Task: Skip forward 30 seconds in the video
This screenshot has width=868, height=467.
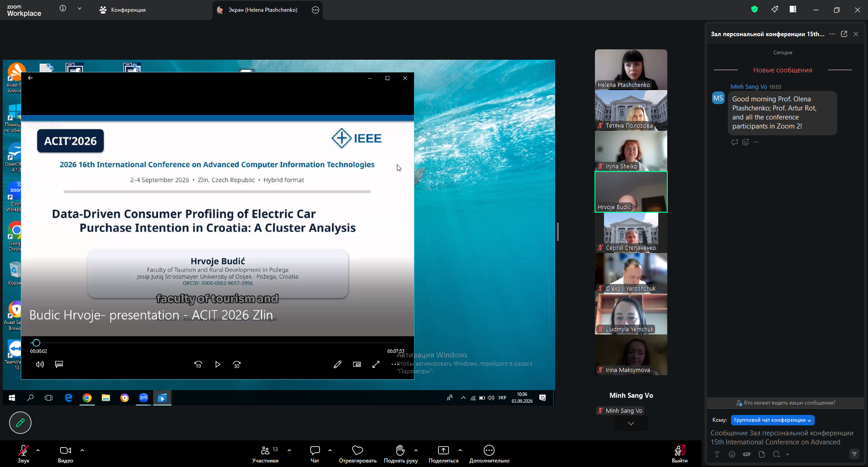Action: point(237,364)
